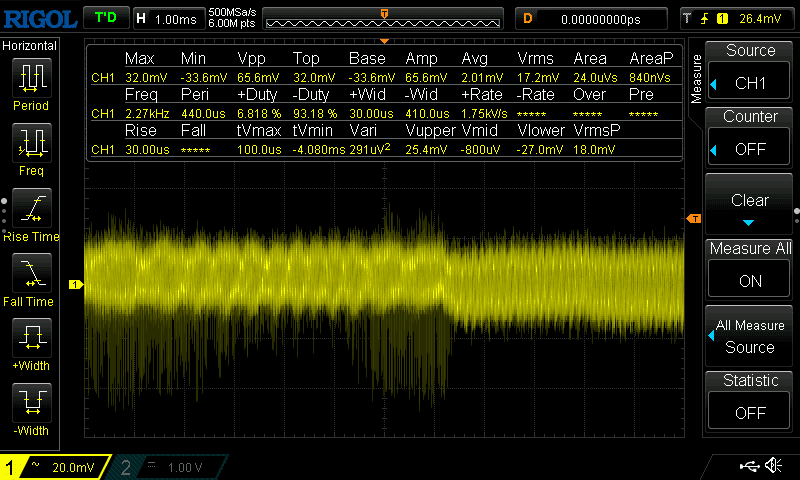Open All Measure Source selector
The width and height of the screenshot is (800, 480).
coord(750,336)
